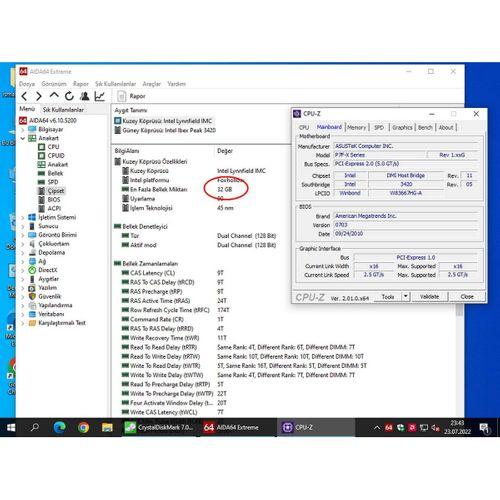Expand the Karşılaştırmalı Test tree node
500x500 pixels.
point(23,323)
